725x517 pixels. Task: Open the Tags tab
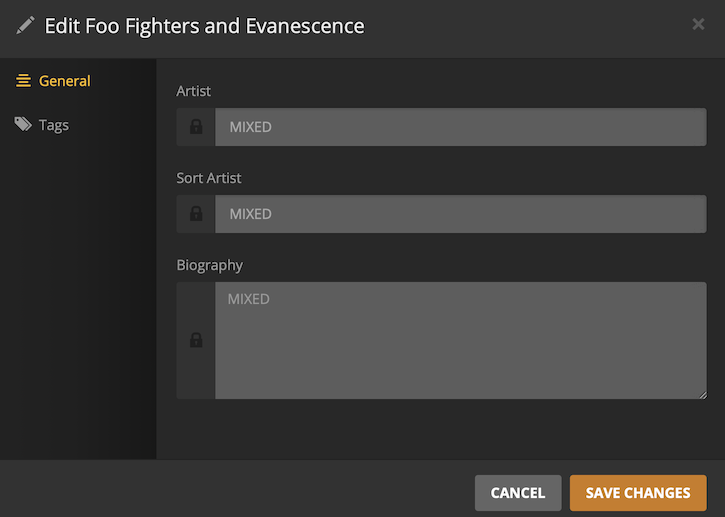[x=53, y=125]
